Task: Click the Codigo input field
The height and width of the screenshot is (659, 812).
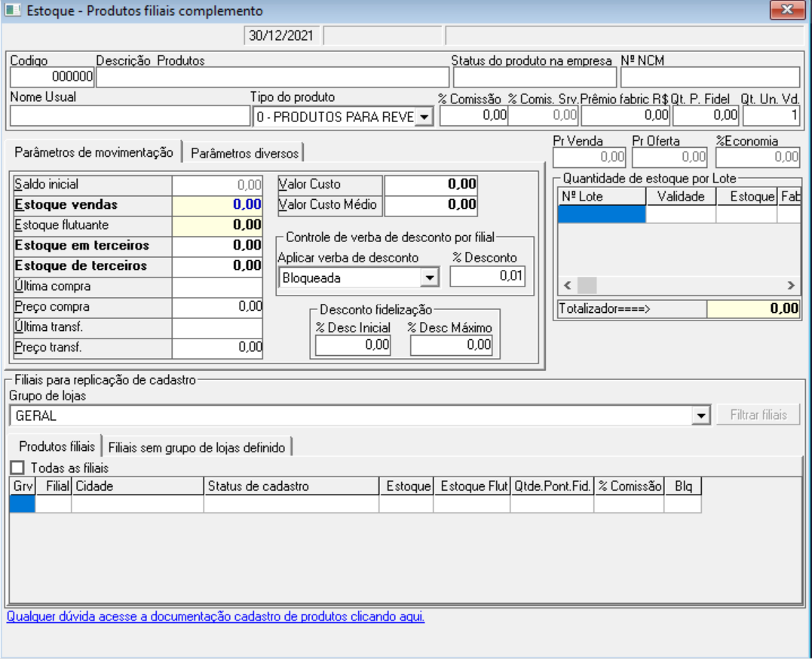Action: (52, 77)
